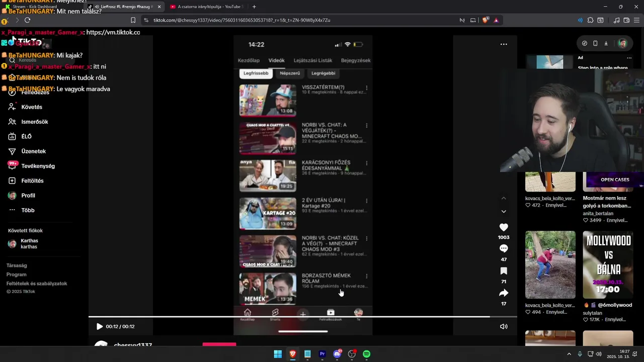This screenshot has height=362, width=644.
Task: Open Ismerősök in TikTok sidebar
Action: (x=35, y=122)
